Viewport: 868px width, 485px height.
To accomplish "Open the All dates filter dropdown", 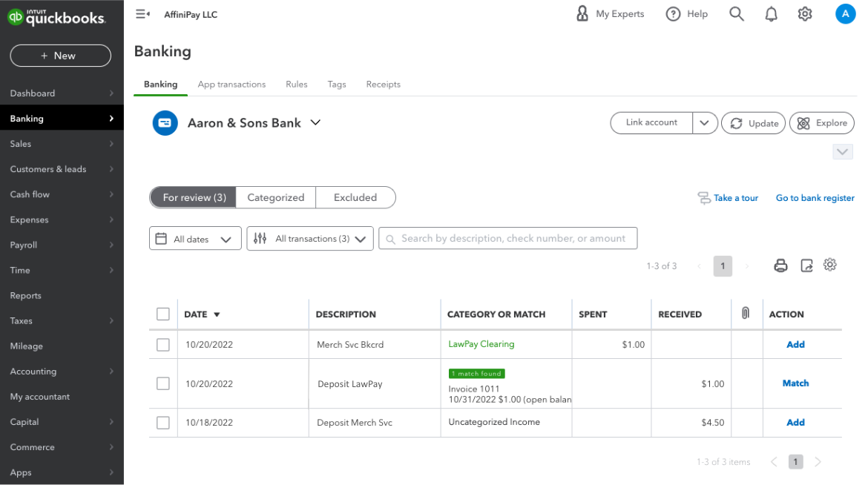I will pyautogui.click(x=195, y=239).
